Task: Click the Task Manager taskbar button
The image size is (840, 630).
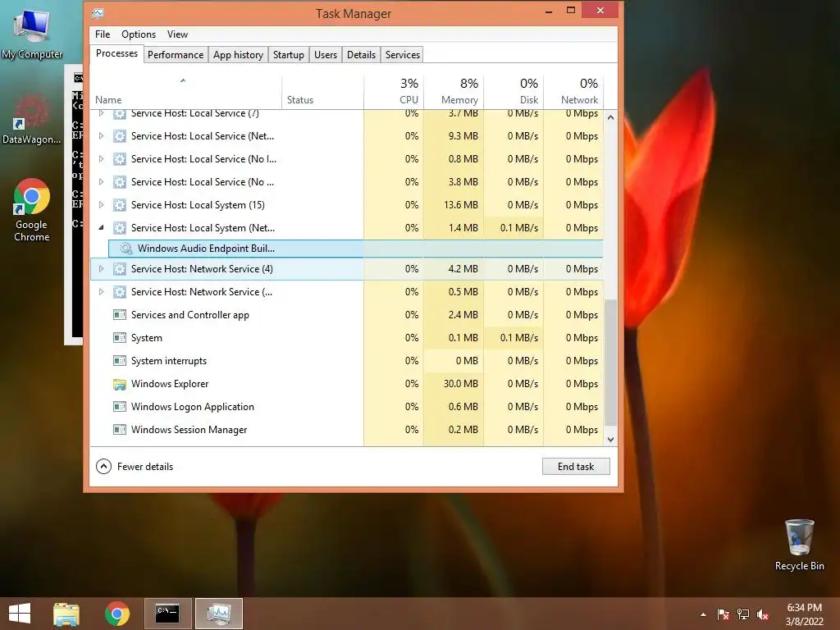Action: (218, 614)
